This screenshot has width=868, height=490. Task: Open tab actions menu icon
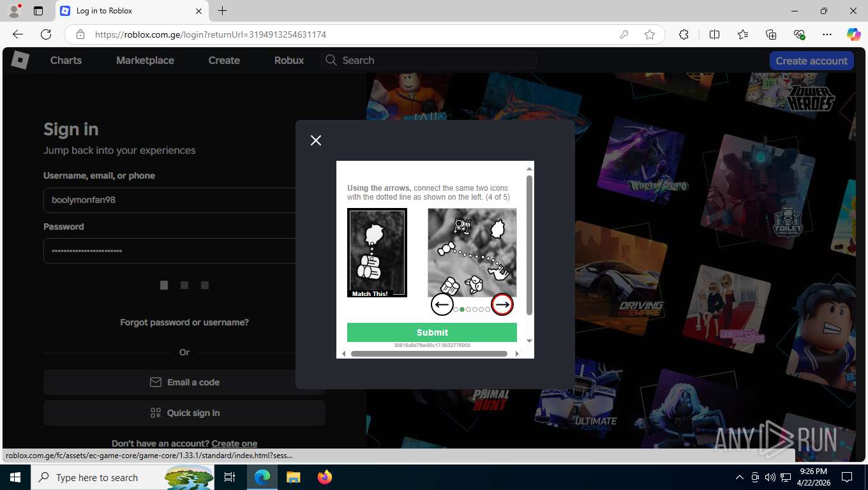[38, 11]
